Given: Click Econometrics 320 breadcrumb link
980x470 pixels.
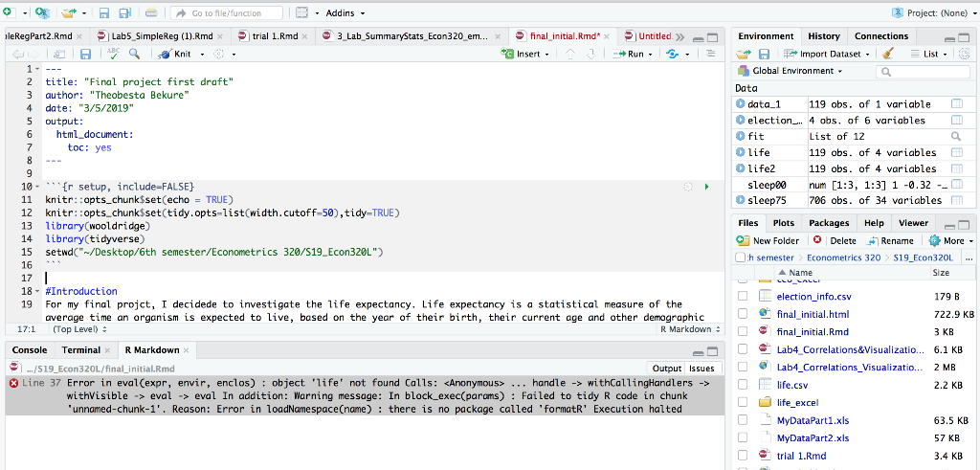Looking at the screenshot, I should pos(844,257).
